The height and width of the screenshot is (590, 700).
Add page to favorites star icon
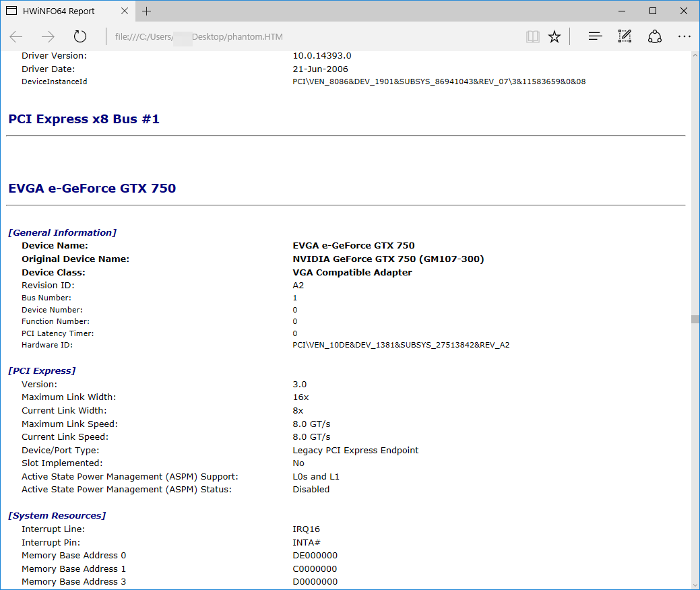pos(554,36)
